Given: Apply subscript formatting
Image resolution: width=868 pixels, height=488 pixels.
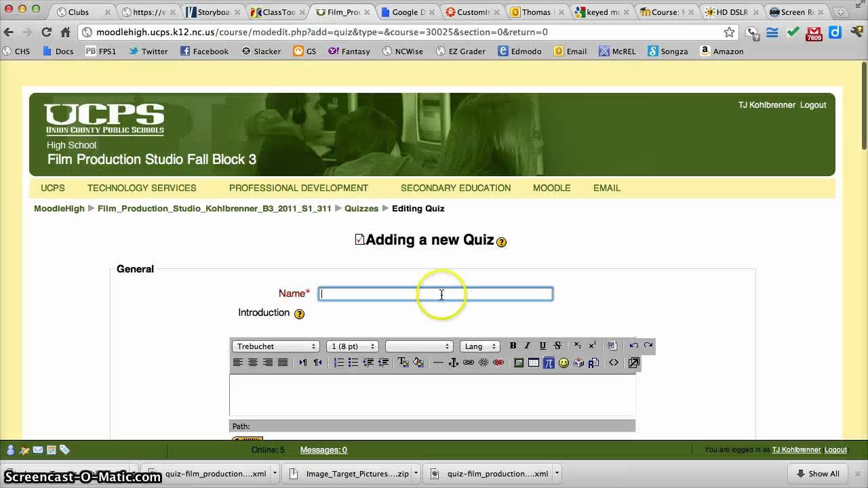Looking at the screenshot, I should coord(577,346).
